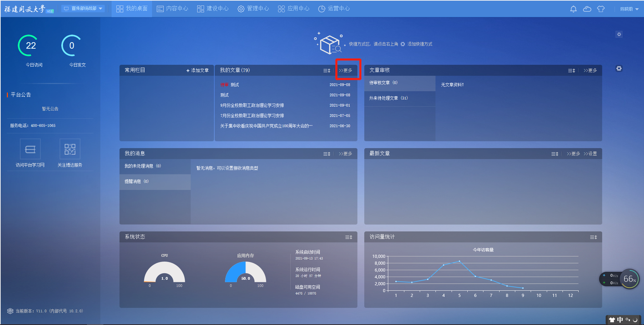Click the shortcut settings gear at top right
Image resolution: width=644 pixels, height=325 pixels.
tap(619, 34)
